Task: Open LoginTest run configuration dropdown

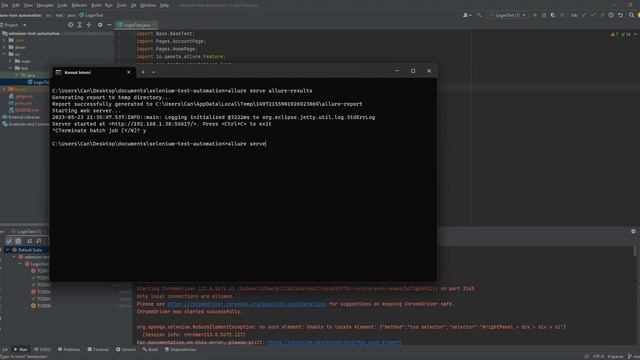Action: click(508, 15)
